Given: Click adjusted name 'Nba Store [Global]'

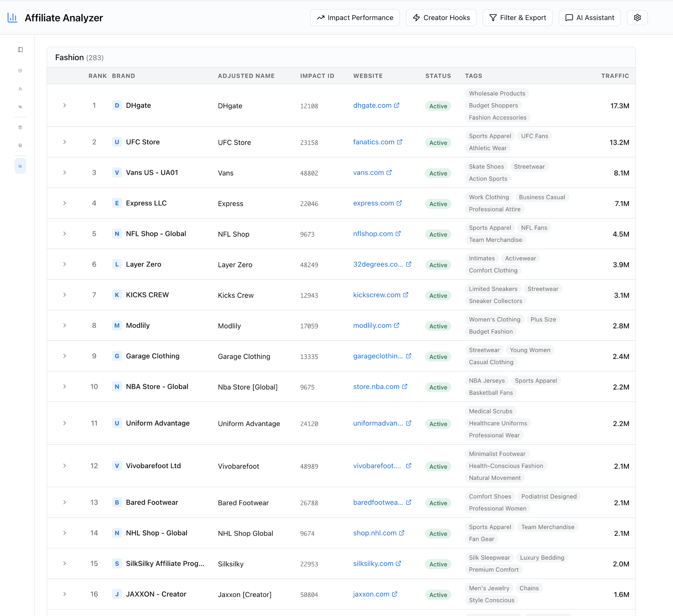Looking at the screenshot, I should click(x=248, y=387).
